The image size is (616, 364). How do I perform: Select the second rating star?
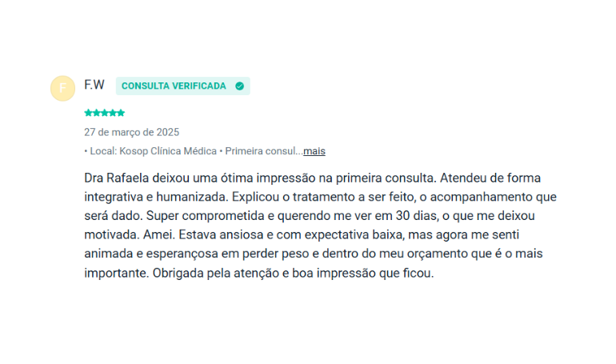(96, 113)
